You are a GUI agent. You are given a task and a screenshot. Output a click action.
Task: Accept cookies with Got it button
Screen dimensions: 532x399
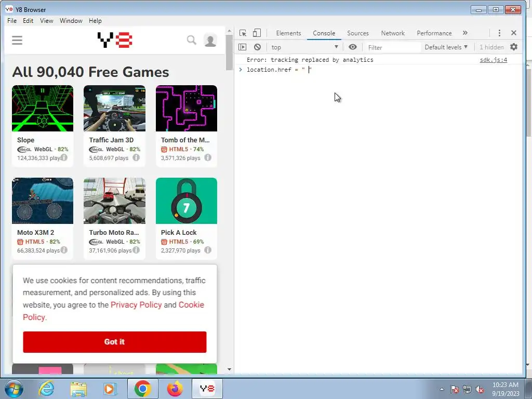click(115, 342)
